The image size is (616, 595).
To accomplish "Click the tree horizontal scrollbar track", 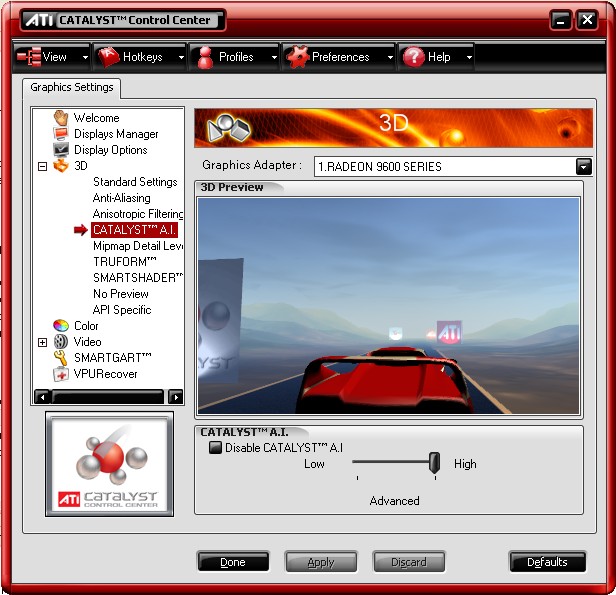I will (108, 397).
